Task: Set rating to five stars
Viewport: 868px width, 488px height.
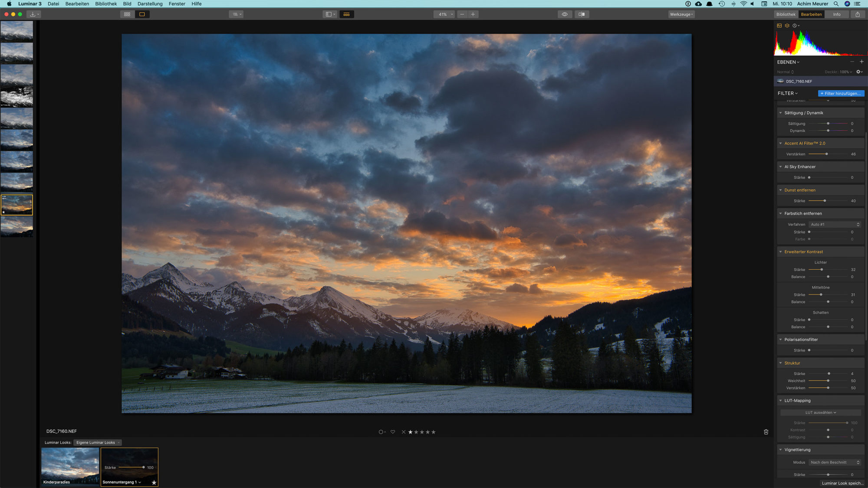Action: coord(433,432)
